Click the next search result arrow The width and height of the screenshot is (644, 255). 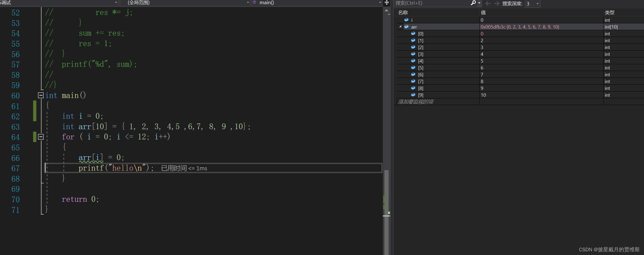coord(497,3)
